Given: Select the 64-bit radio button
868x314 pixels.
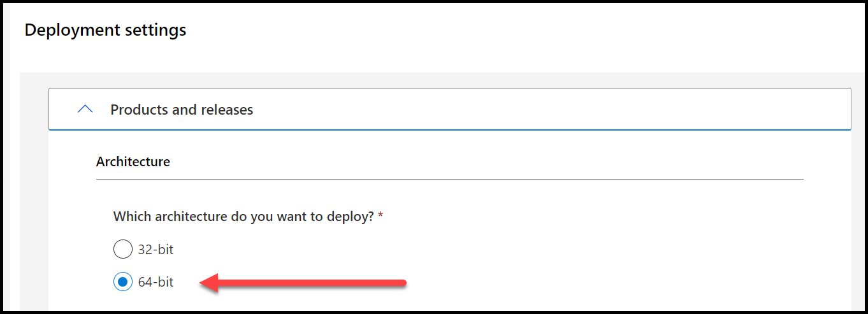Looking at the screenshot, I should 122,282.
